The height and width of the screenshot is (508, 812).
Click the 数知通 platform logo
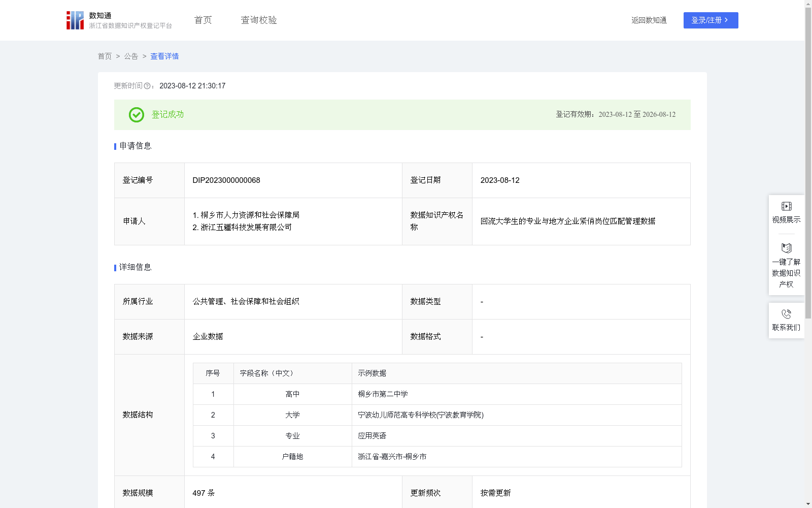(119, 20)
